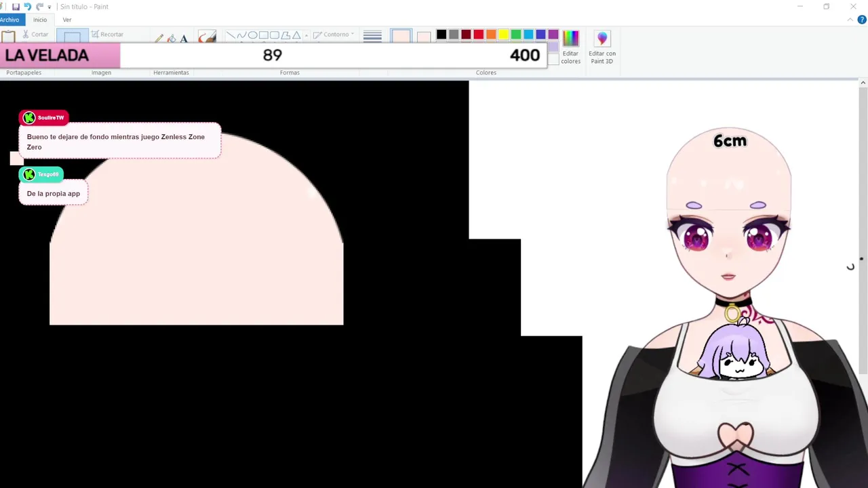Select the Fill with color bucket tool

coord(171,38)
